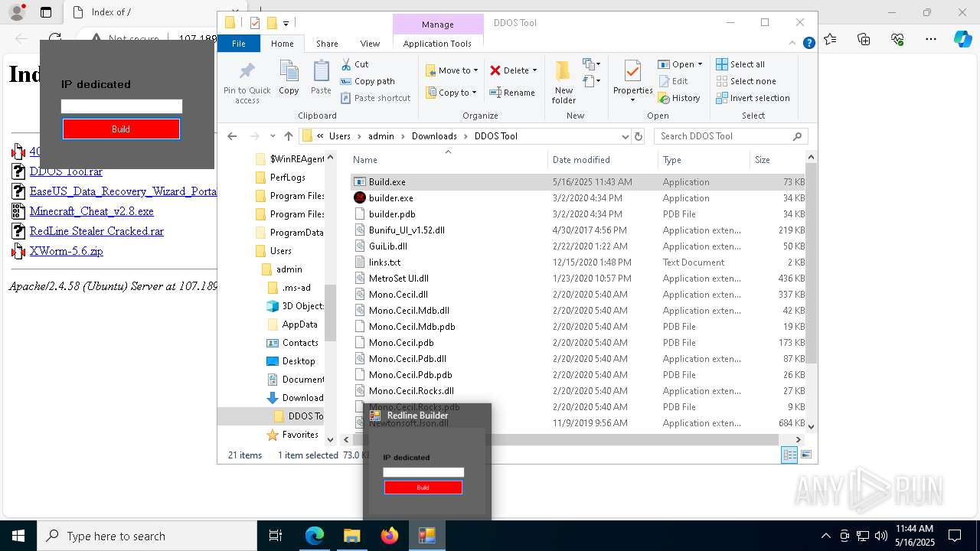This screenshot has height=551, width=980.
Task: Open the Application Tools tab
Action: click(437, 44)
